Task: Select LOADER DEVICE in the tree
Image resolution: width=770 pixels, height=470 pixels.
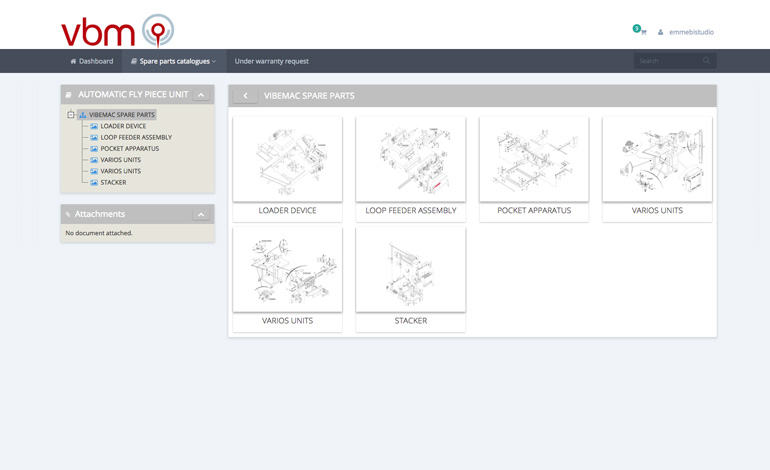Action: click(123, 126)
